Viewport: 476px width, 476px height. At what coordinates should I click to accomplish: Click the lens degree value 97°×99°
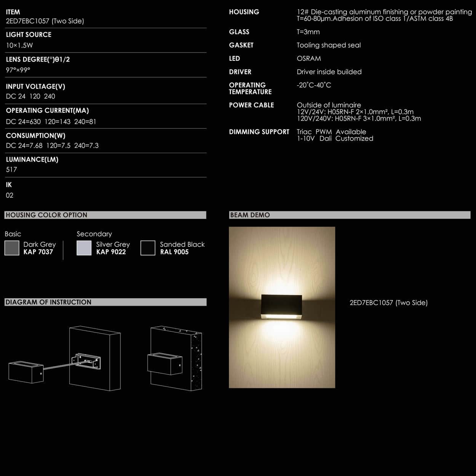18,70
